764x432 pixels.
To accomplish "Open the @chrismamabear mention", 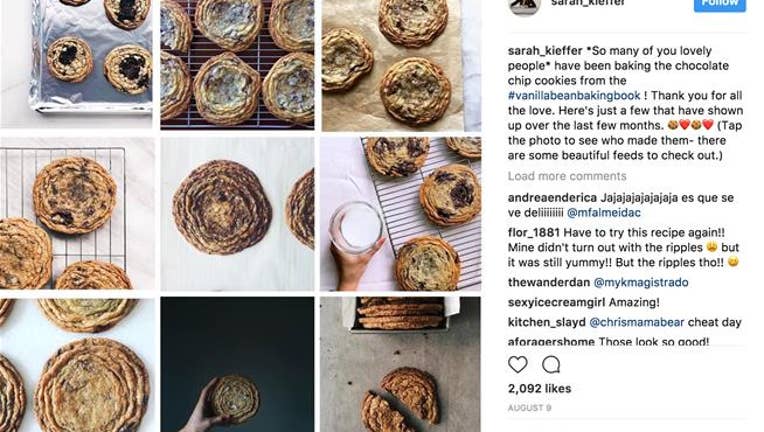I will (x=637, y=322).
